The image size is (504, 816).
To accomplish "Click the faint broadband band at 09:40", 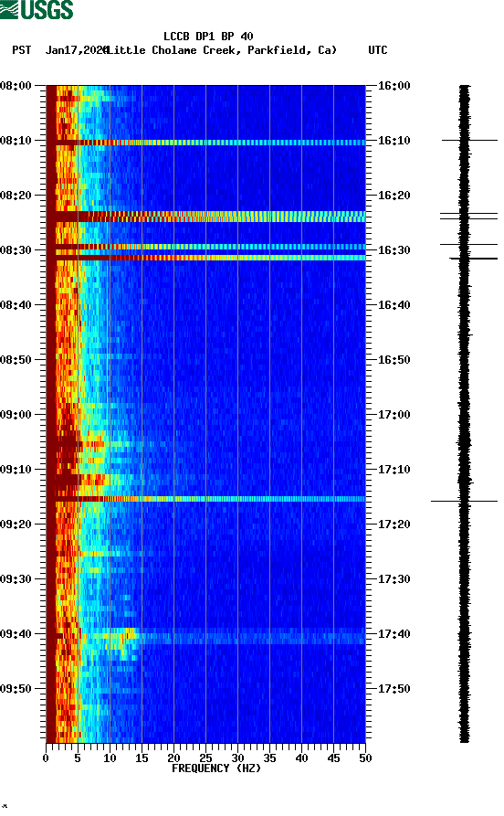I will 205,636.
